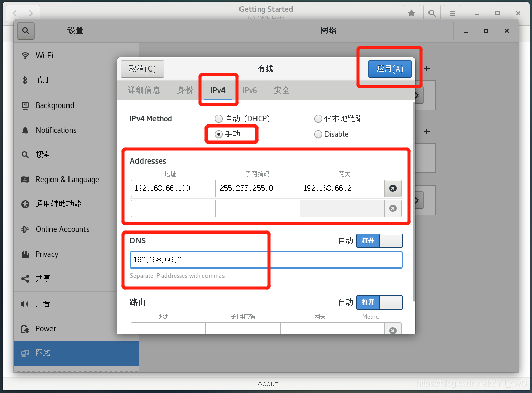Open the 搜索 settings panel
Image resolution: width=532 pixels, height=393 pixels.
[76, 154]
